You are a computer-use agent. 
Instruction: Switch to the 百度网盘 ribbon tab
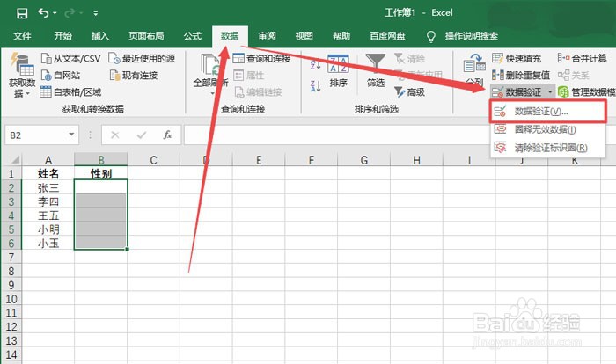pos(387,36)
